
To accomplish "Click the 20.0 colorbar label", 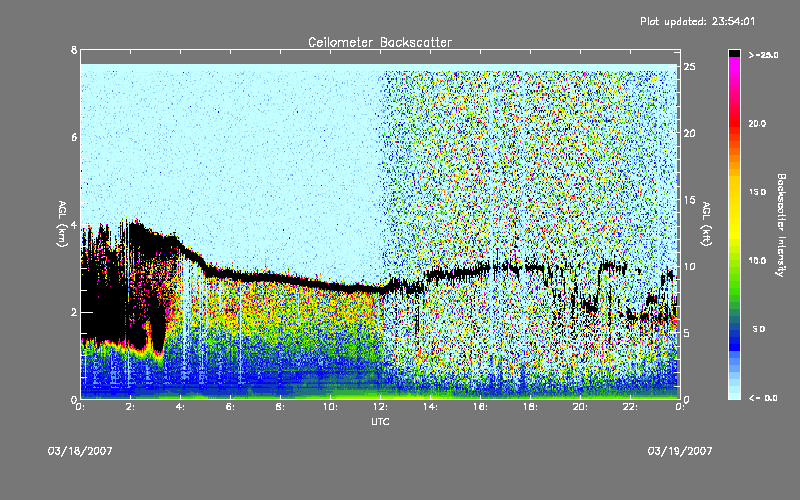I will click(757, 123).
